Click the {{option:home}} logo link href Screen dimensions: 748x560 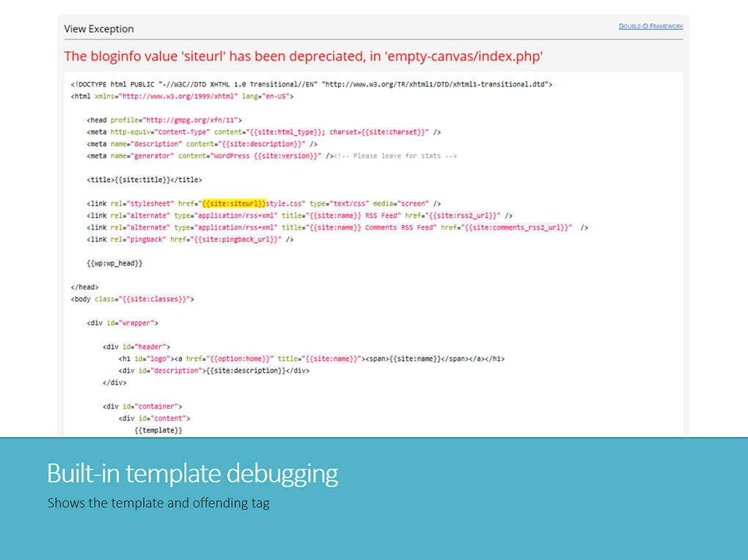[241, 359]
